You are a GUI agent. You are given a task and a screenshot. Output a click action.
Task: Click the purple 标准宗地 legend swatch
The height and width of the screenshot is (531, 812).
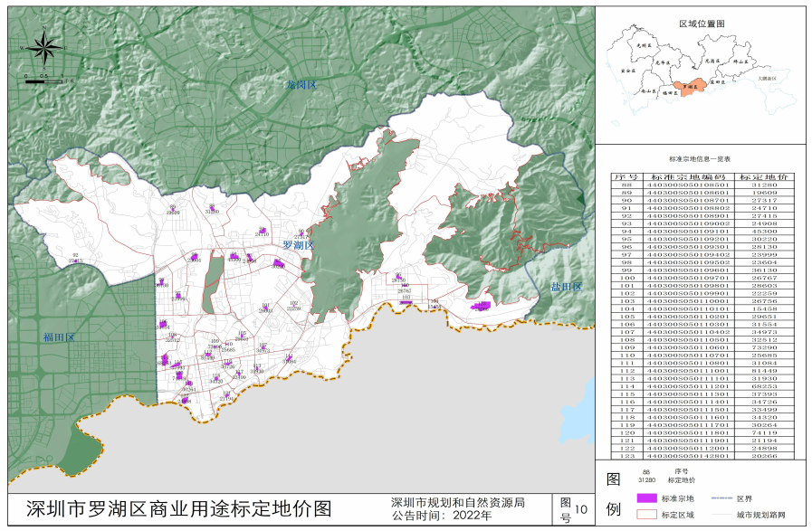click(x=646, y=498)
